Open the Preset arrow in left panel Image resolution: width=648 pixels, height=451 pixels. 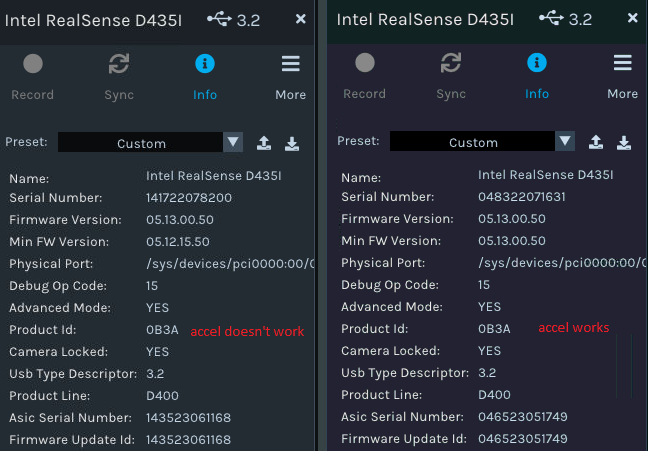(x=233, y=142)
